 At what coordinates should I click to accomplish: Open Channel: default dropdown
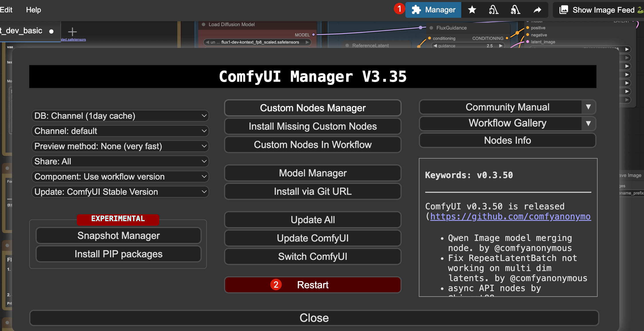120,131
